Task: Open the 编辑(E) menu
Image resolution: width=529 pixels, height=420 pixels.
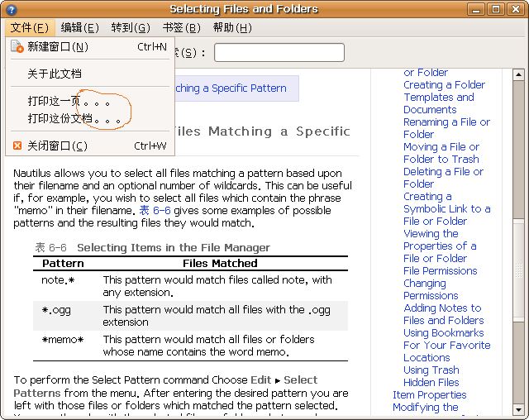Action: click(80, 27)
